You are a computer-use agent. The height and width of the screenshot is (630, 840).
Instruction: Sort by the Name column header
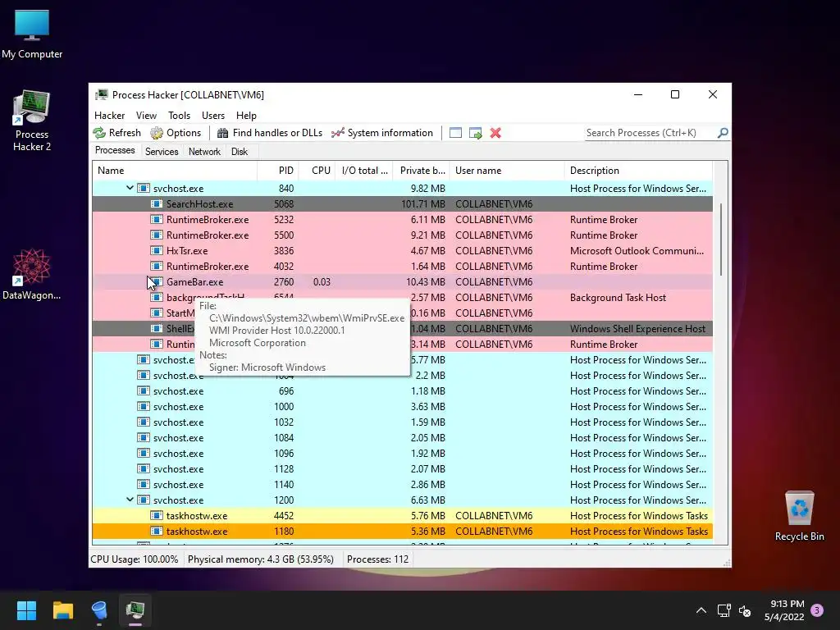click(175, 171)
